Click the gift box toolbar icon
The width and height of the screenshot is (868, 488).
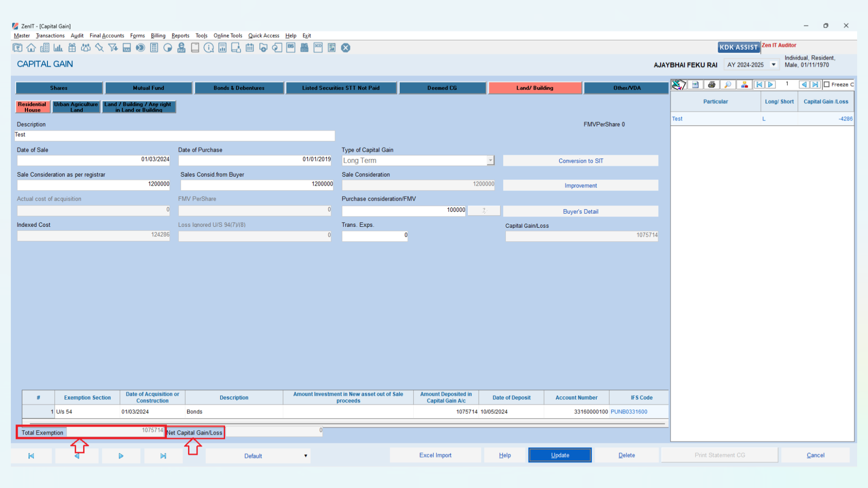(72, 47)
